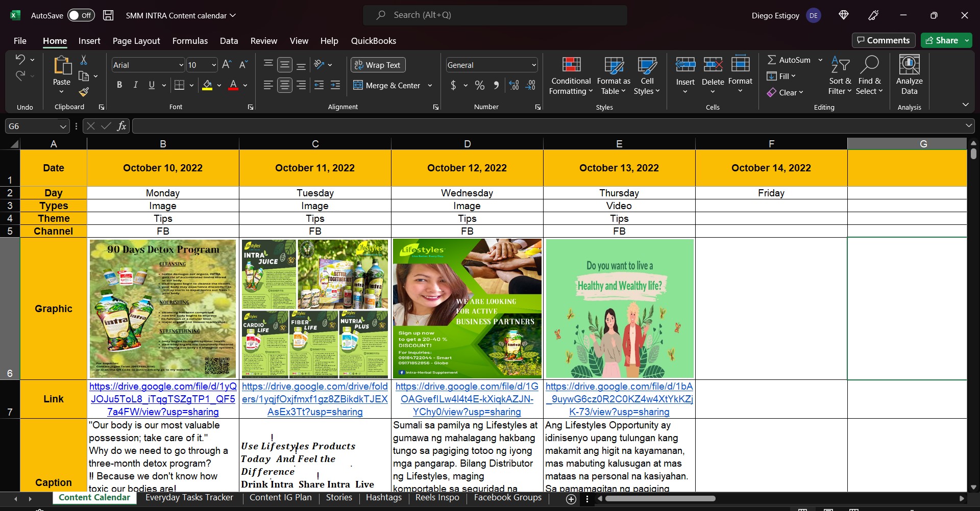Open the Name Box dropdown arrow
980x511 pixels.
click(63, 126)
